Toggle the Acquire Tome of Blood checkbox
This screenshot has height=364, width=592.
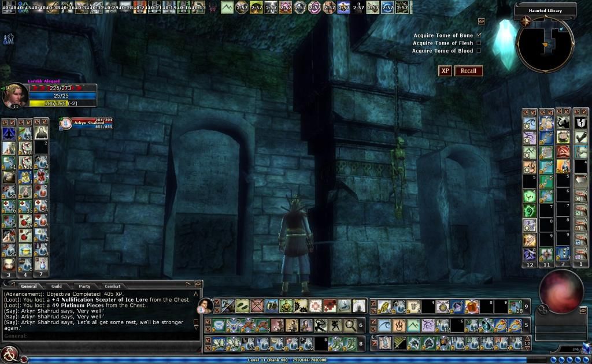479,50
